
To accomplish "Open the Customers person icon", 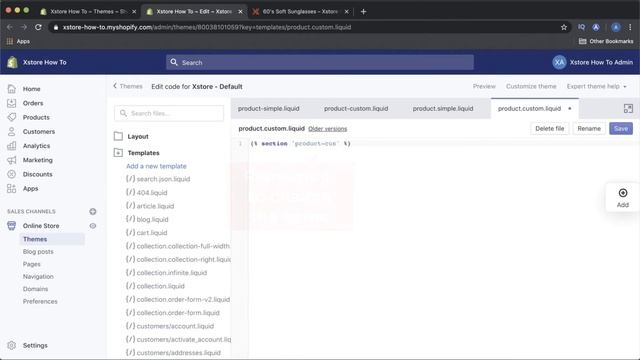I will click(11, 131).
